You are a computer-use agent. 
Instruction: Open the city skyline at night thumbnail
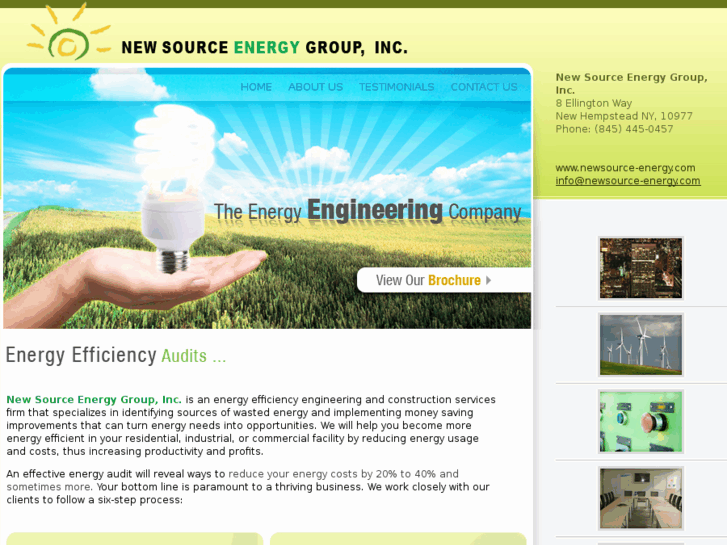641,268
